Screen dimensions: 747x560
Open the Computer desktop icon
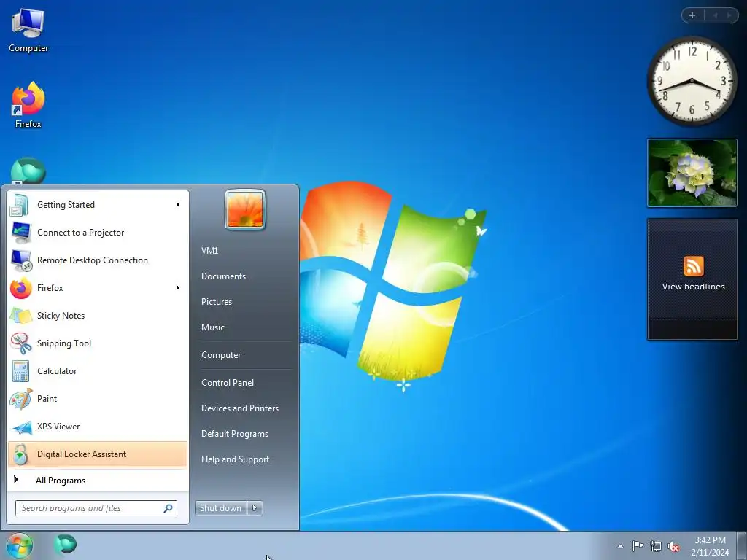(x=28, y=31)
